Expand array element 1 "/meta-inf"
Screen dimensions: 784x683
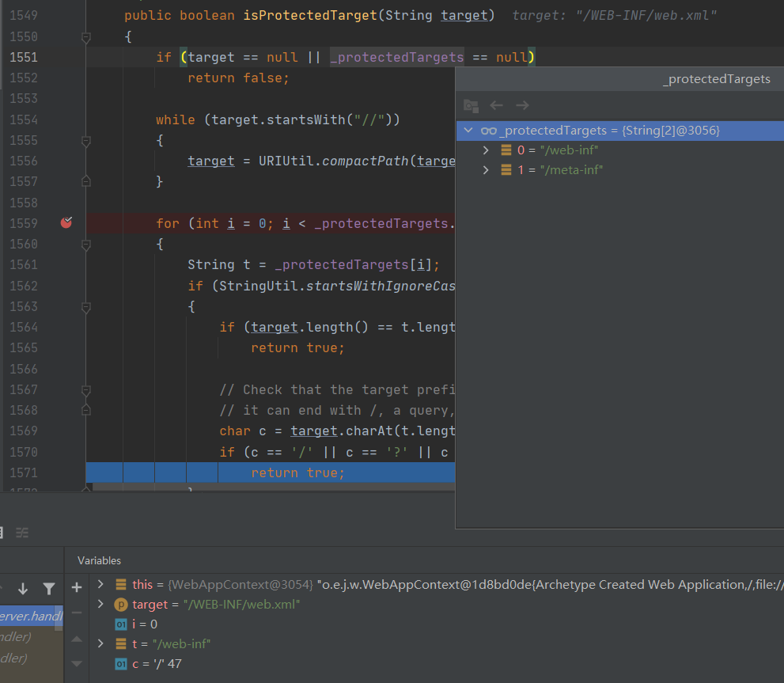click(487, 170)
